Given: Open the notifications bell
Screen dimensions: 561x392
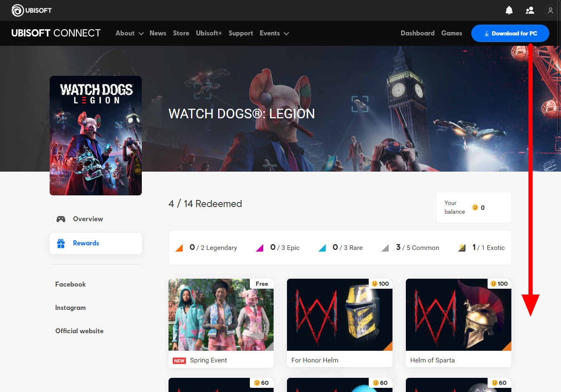Looking at the screenshot, I should [x=509, y=10].
